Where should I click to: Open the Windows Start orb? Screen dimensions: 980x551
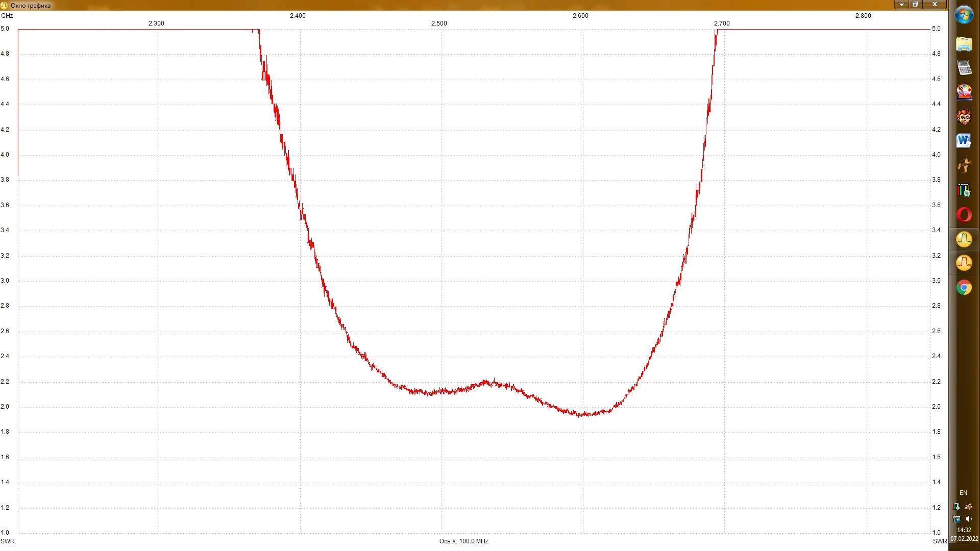(964, 15)
